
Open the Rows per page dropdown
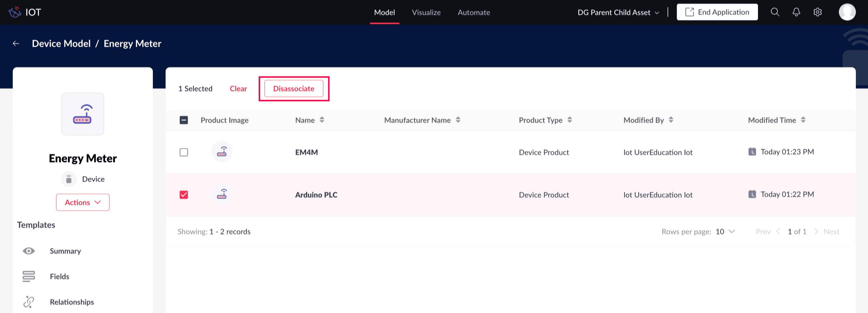click(725, 231)
